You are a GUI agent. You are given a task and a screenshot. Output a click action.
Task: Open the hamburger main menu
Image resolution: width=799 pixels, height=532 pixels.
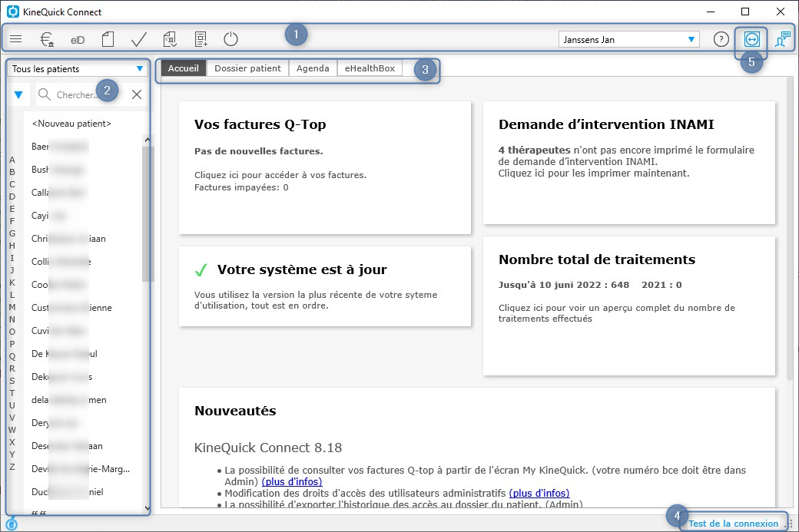pyautogui.click(x=16, y=38)
